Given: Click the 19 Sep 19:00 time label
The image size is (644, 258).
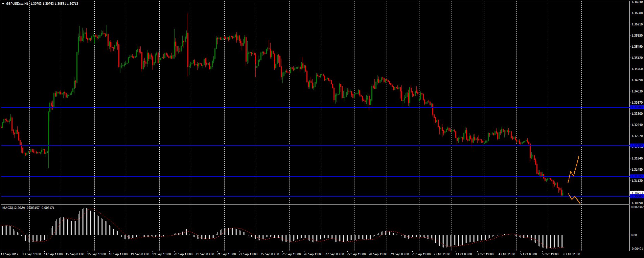Looking at the screenshot, I should 162,254.
